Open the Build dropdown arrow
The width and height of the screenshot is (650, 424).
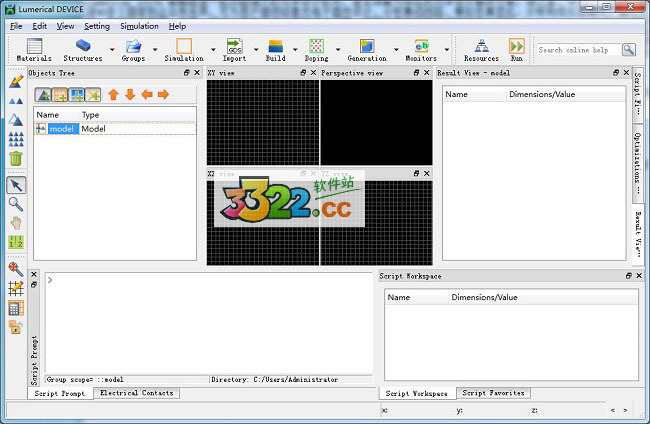click(295, 50)
